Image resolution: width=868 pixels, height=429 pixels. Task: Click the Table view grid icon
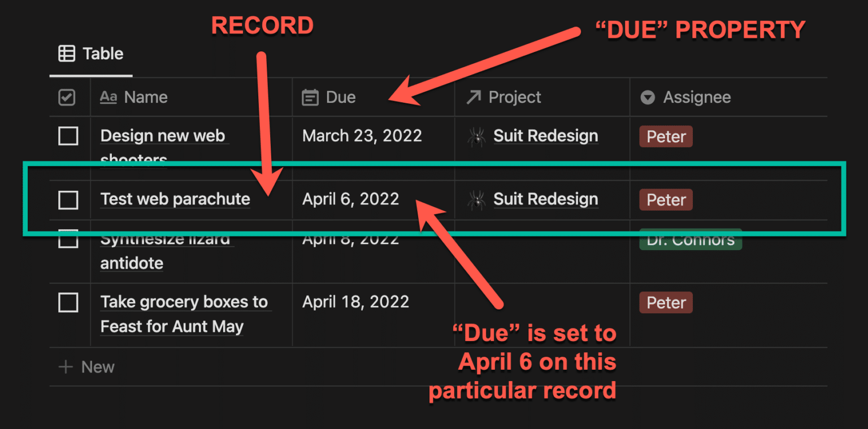67,53
